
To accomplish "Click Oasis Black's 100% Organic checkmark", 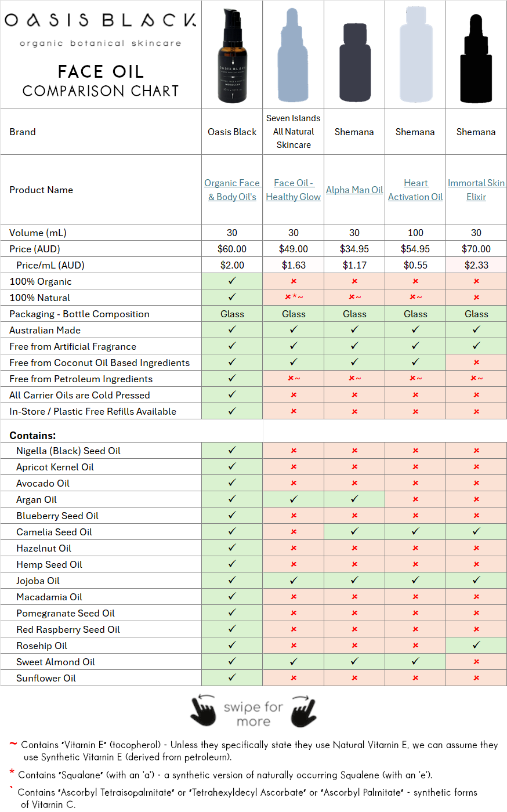I will pos(232,281).
